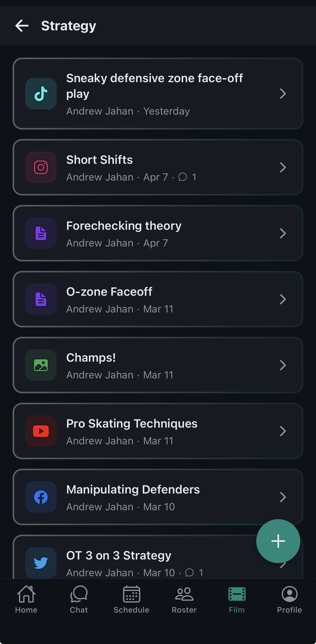This screenshot has height=644, width=316.
Task: Select the Roster tab
Action: click(184, 599)
